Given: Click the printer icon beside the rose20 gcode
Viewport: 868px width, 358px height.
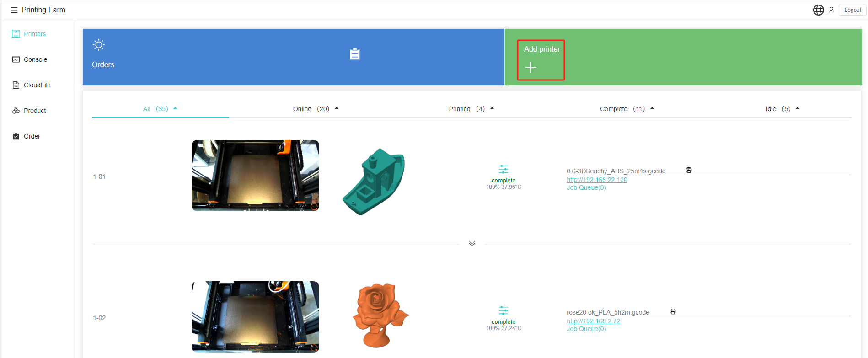Looking at the screenshot, I should click(x=673, y=311).
